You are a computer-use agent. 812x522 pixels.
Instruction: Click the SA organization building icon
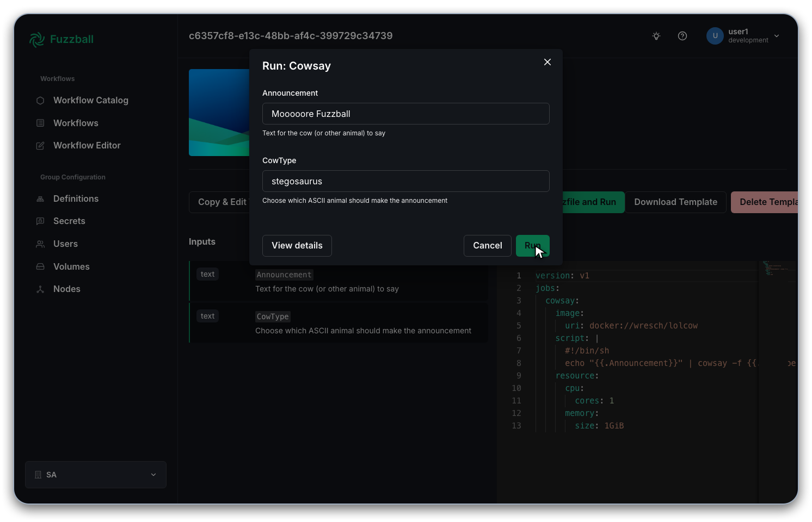tap(38, 475)
